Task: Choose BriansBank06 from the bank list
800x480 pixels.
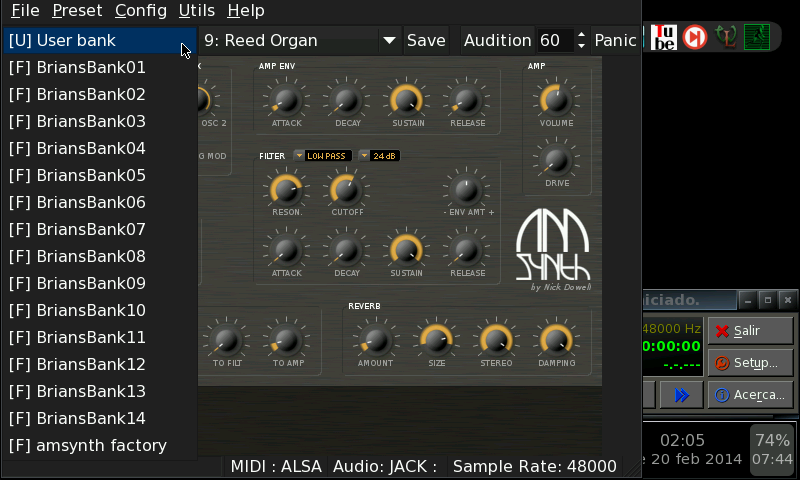Action: [100, 203]
